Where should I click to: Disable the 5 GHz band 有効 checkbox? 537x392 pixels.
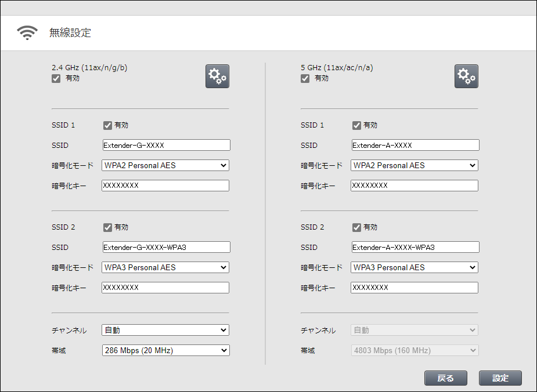tap(305, 78)
